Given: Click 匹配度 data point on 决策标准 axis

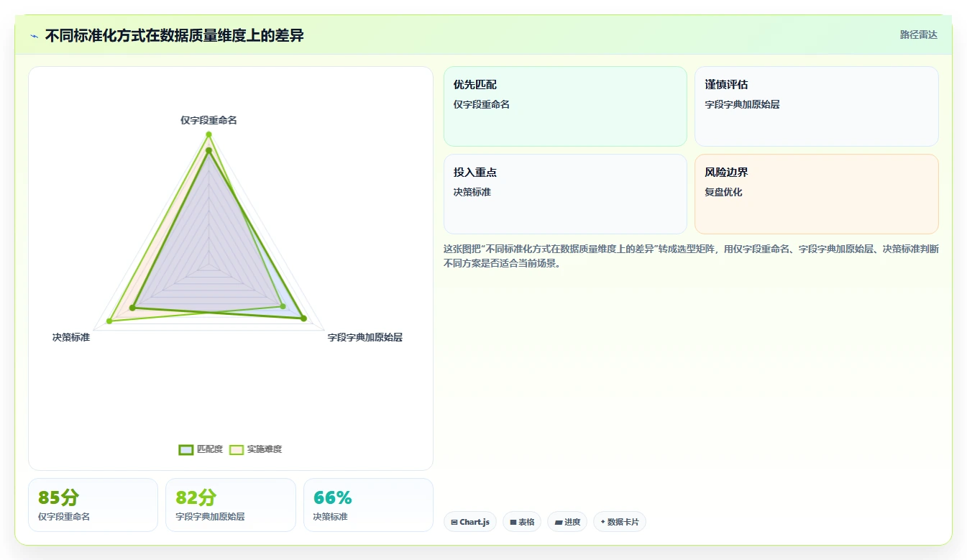Looking at the screenshot, I should tap(132, 308).
